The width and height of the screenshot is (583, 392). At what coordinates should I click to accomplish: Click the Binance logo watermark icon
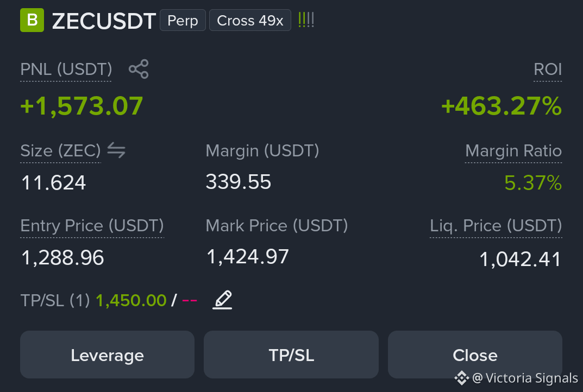[461, 378]
